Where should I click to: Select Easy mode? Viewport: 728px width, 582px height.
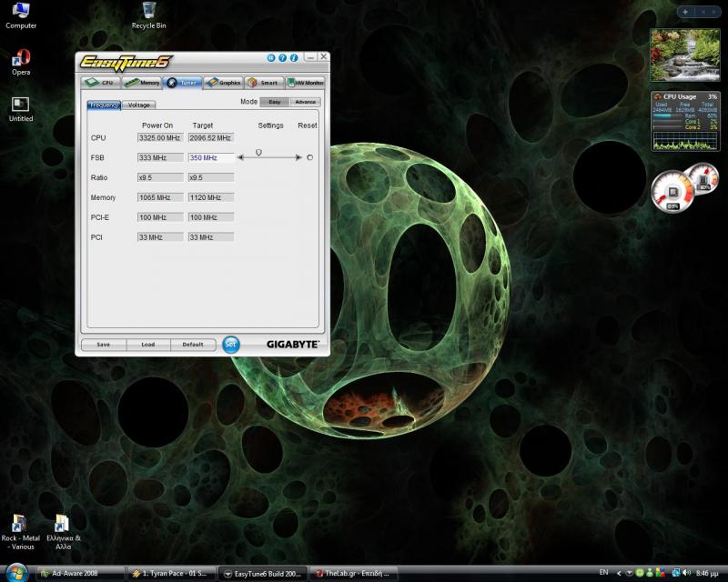tap(275, 102)
